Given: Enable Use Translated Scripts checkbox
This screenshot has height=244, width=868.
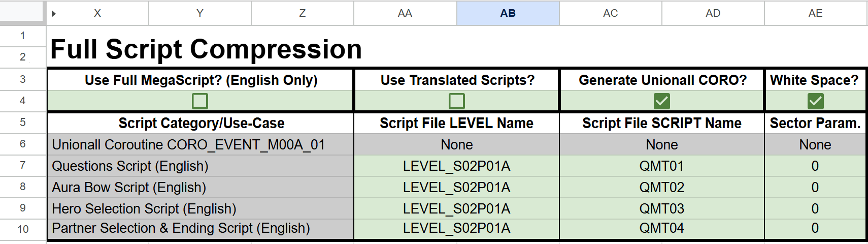Looking at the screenshot, I should (x=456, y=101).
